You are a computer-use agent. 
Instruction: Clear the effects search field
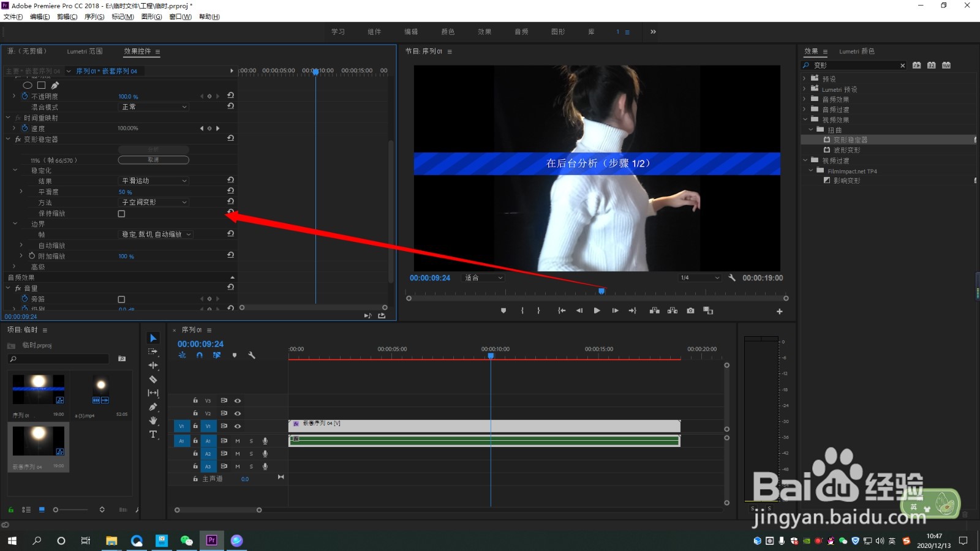902,66
